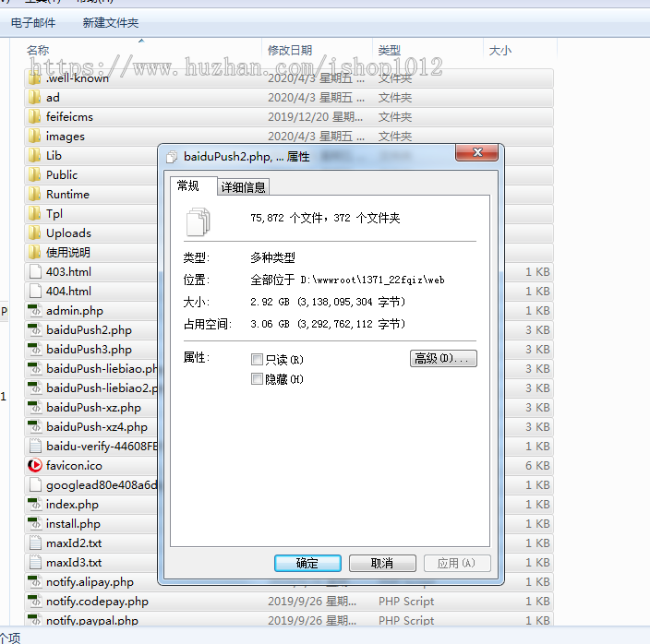Sort by the 名称 column header
Screen dimensions: 650x644
38,50
